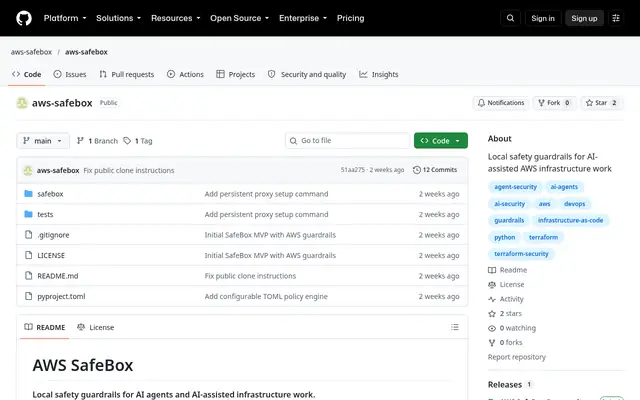Open the search magnifier icon in header
640x400 pixels.
510,18
